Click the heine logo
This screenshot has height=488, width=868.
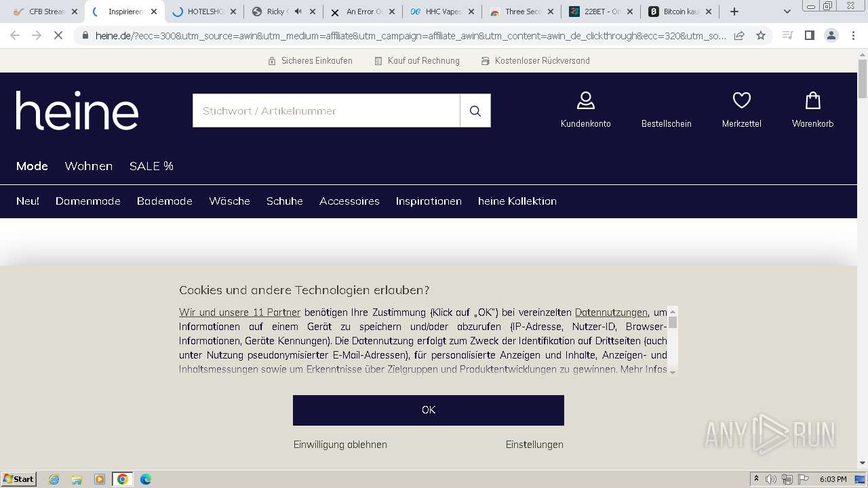tap(77, 110)
